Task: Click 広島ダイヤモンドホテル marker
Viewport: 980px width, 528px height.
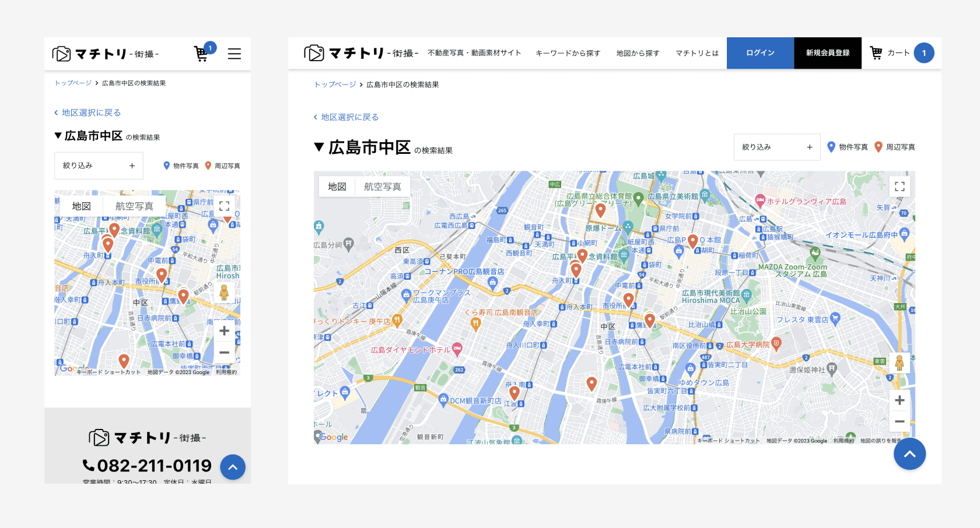Action: click(457, 349)
